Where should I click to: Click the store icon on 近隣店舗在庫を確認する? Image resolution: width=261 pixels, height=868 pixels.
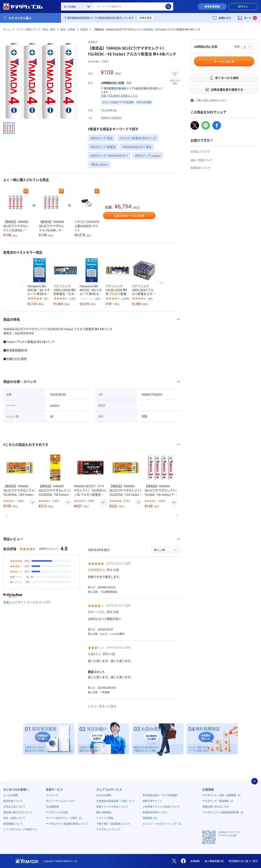(x=207, y=90)
